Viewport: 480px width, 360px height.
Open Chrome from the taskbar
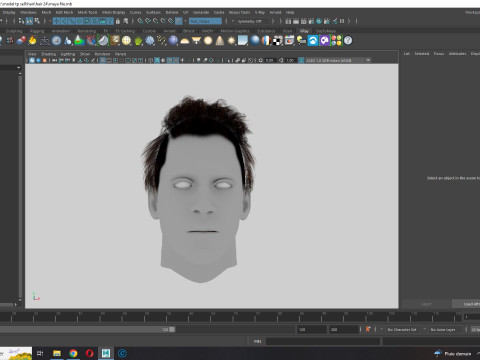[x=73, y=353]
